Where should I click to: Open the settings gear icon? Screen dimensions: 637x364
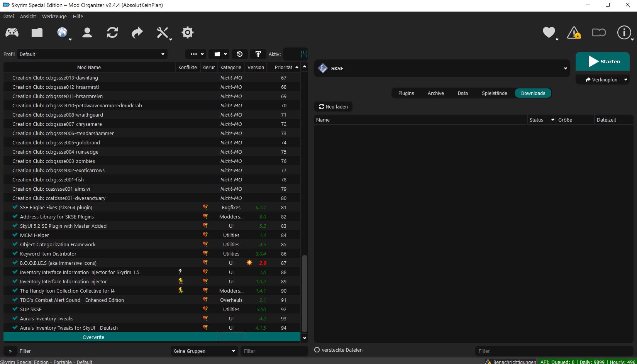(188, 33)
